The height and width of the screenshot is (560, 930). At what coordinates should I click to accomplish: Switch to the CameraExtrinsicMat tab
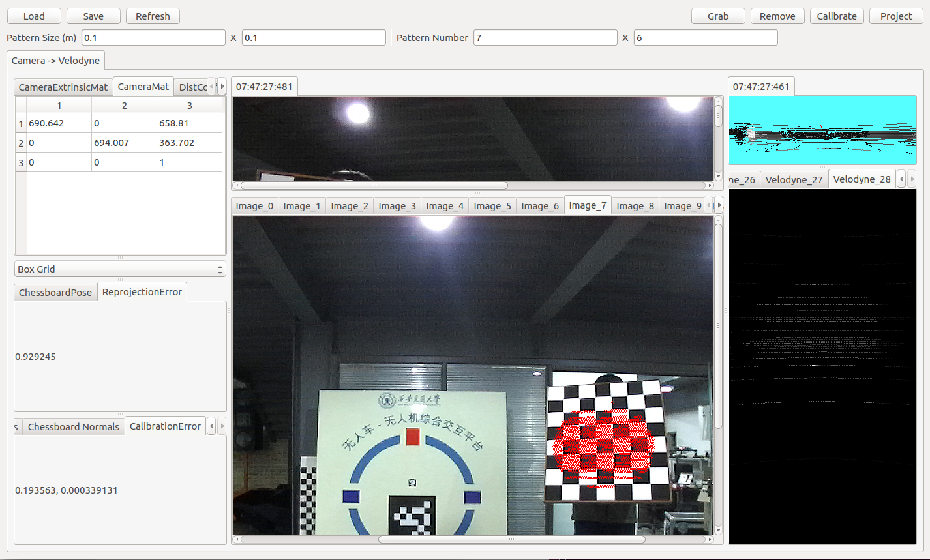click(63, 87)
